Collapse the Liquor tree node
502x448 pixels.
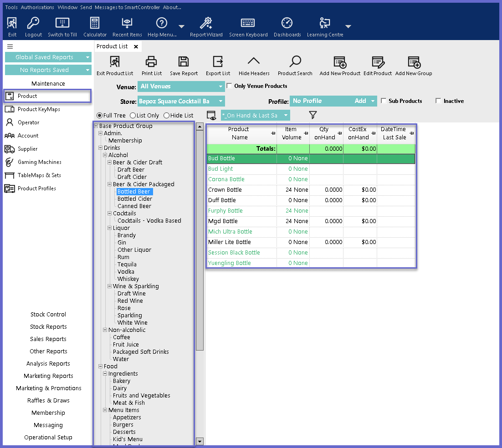point(109,228)
